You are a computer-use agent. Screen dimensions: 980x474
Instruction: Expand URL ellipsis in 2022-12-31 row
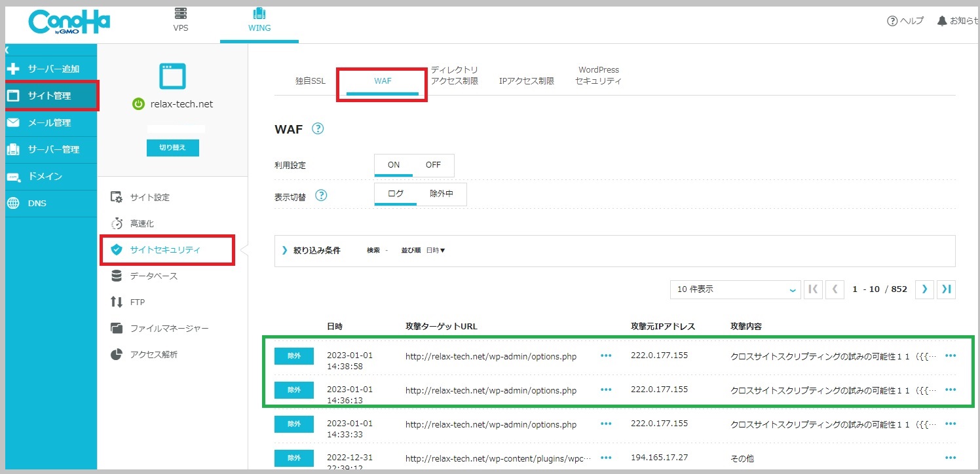[606, 458]
